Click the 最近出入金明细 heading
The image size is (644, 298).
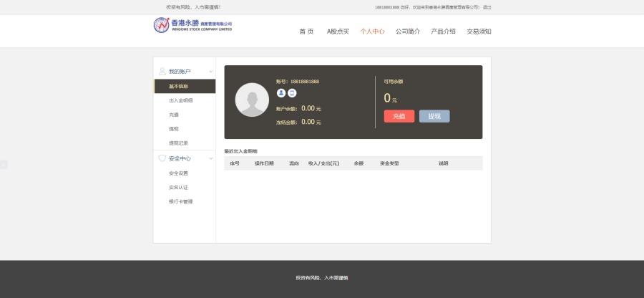[x=240, y=151]
